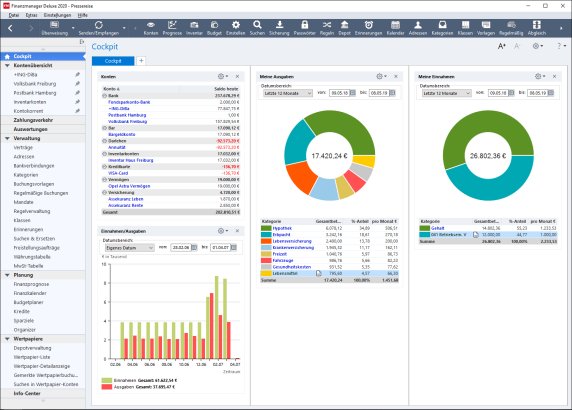Screen dimensions: 572x410
Task: Select Finanzprognose in the sidebar
Action: pos(31,284)
